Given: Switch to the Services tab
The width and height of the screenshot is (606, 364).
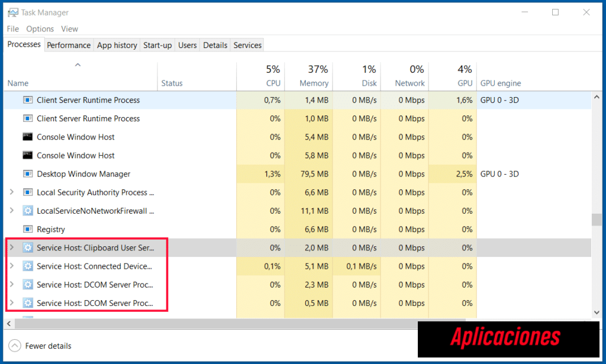Looking at the screenshot, I should coord(247,45).
